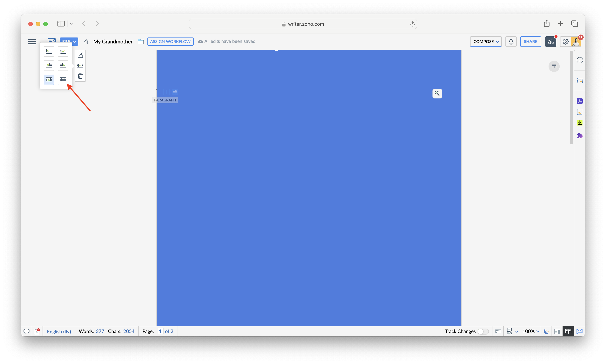The image size is (606, 364).
Task: Open notifications bell
Action: 511,41
